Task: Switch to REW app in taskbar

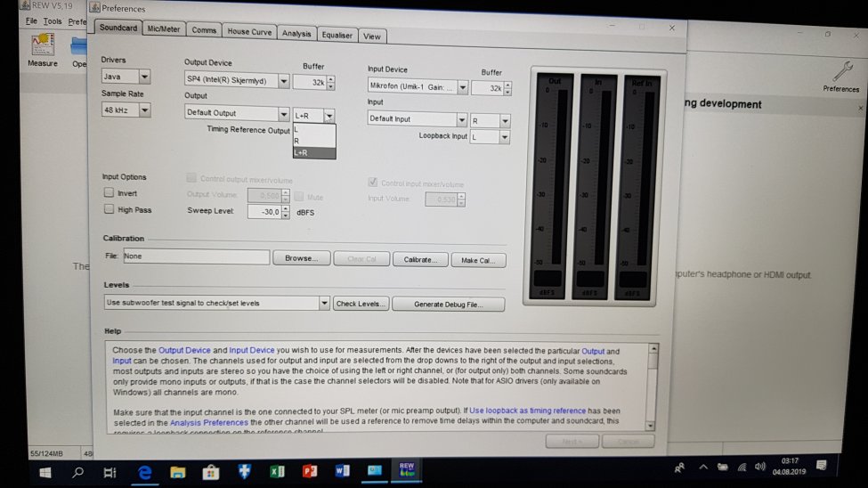Action: [x=407, y=469]
